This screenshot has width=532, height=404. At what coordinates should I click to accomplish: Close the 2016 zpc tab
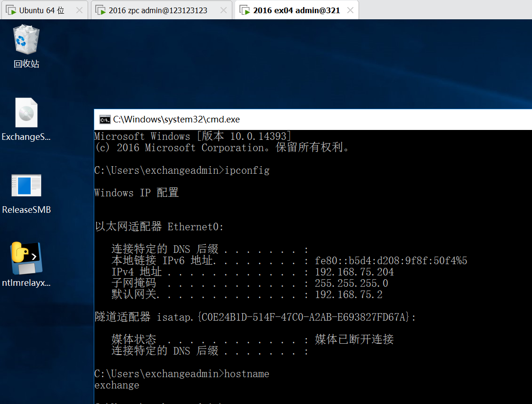223,10
